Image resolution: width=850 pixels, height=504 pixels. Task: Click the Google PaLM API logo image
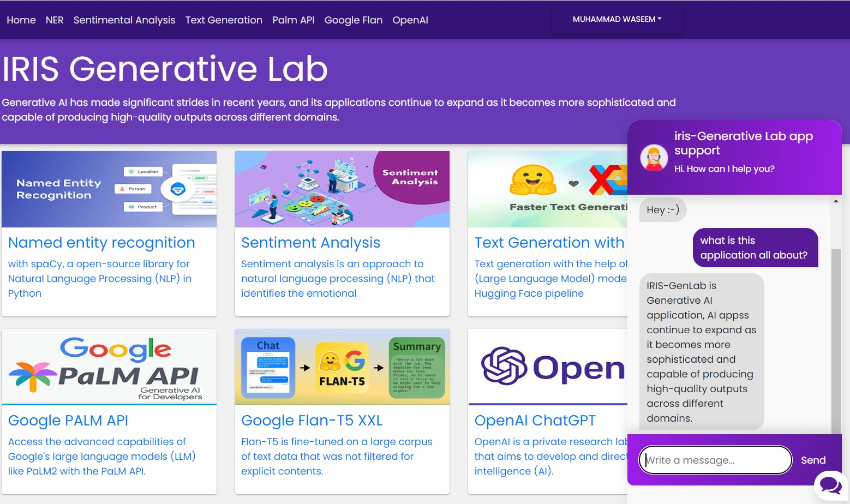(109, 367)
